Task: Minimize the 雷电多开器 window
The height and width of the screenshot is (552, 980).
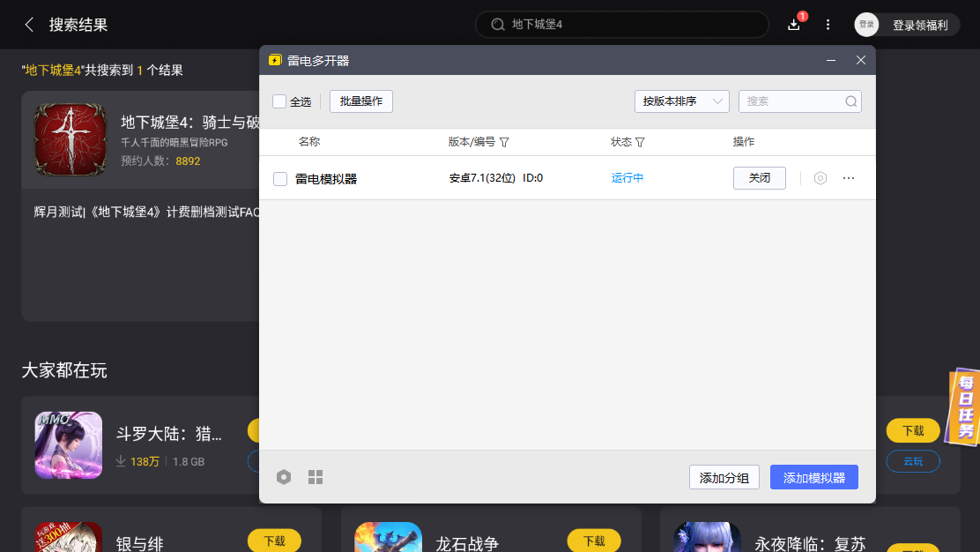Action: [x=831, y=60]
